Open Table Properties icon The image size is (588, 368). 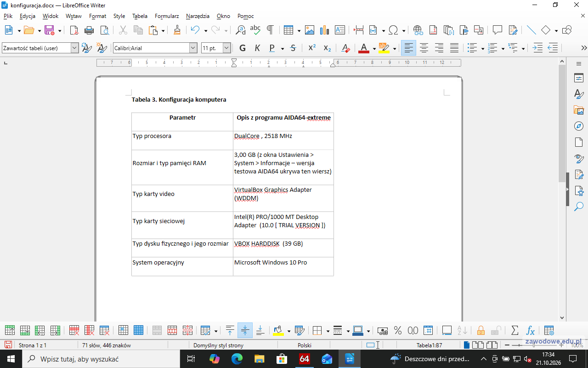pos(548,330)
